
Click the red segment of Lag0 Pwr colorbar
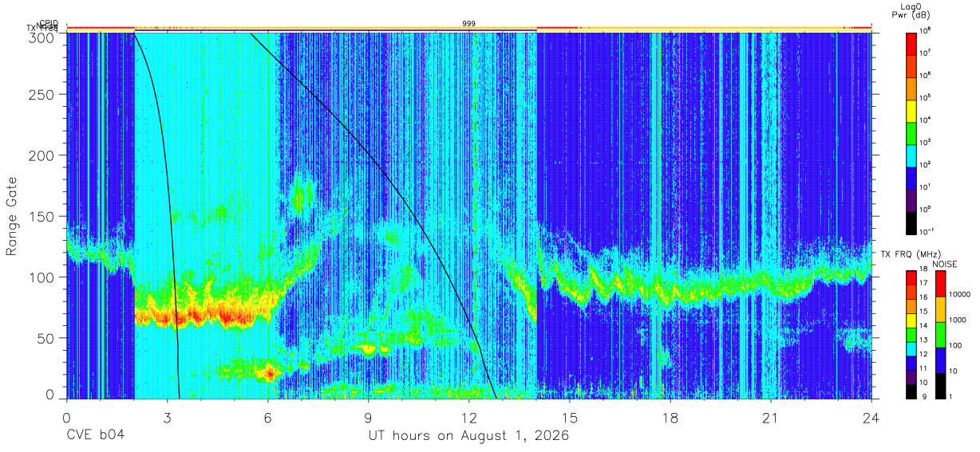(x=911, y=43)
